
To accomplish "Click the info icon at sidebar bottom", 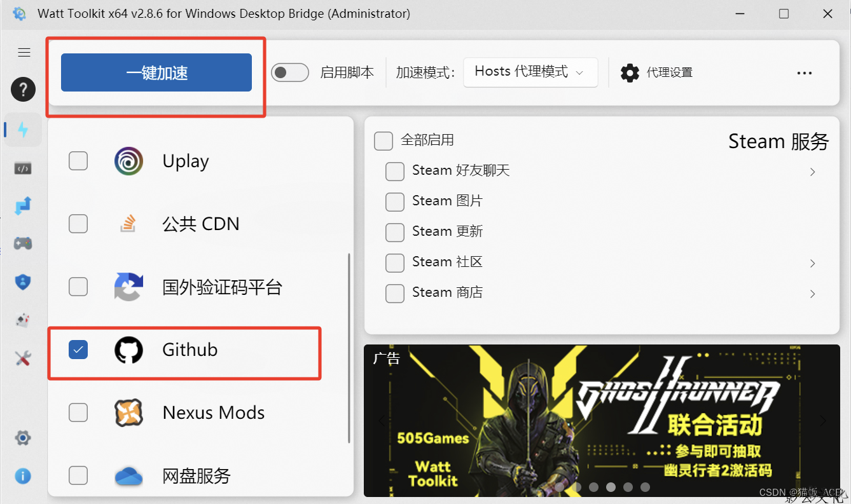I will [x=23, y=476].
